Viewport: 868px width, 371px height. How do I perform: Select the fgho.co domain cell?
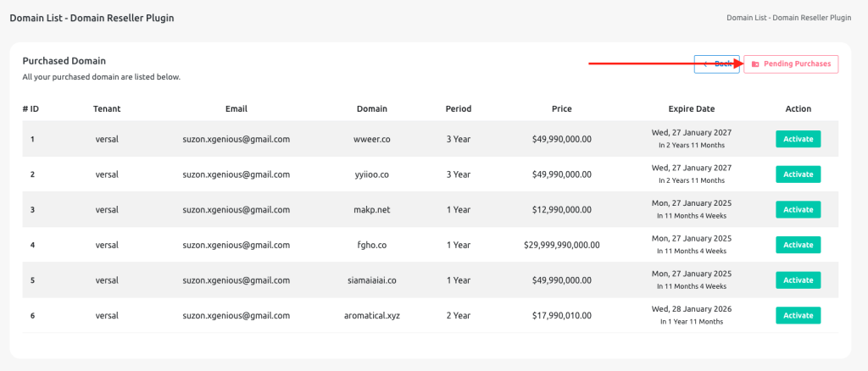coord(372,245)
